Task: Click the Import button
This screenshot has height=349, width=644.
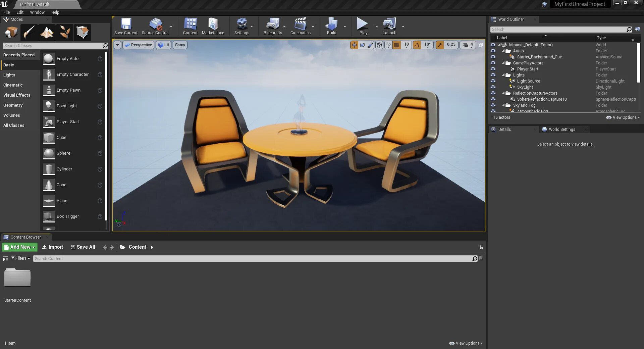Action: (53, 247)
